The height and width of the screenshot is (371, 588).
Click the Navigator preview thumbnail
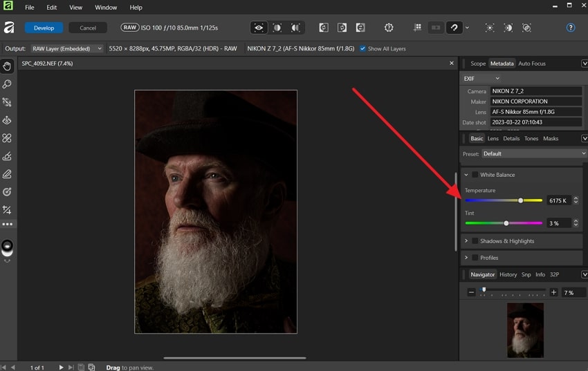tap(525, 330)
